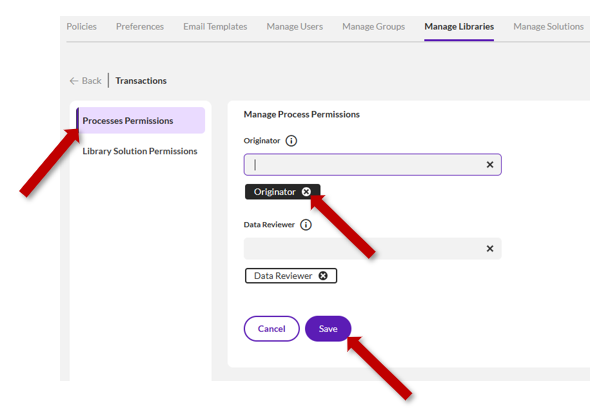Clear the Originator field with X icon
This screenshot has height=420, width=610.
490,165
